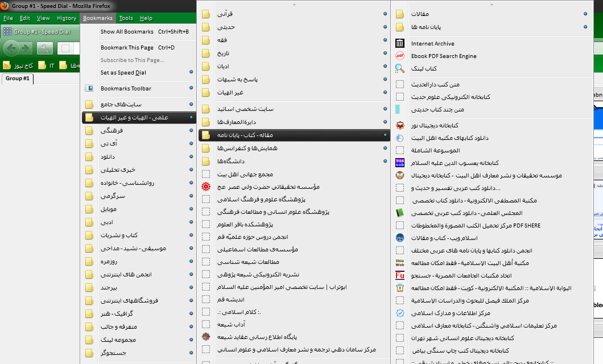Click the key icon in navigation toolbar

point(45,48)
